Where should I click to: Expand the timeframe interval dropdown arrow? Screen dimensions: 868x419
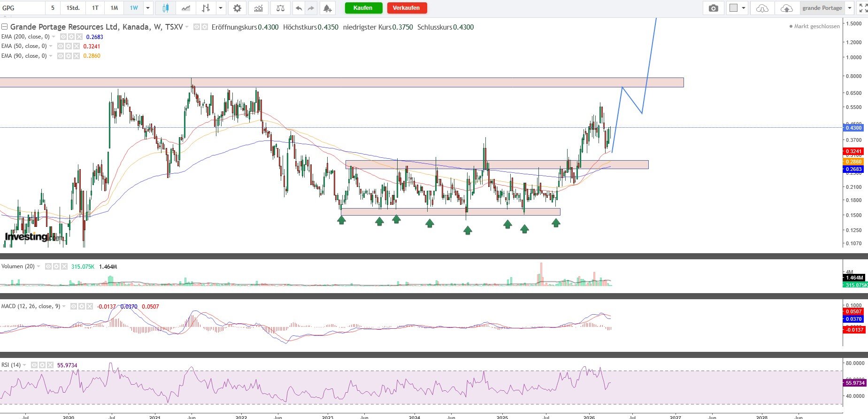coord(148,8)
